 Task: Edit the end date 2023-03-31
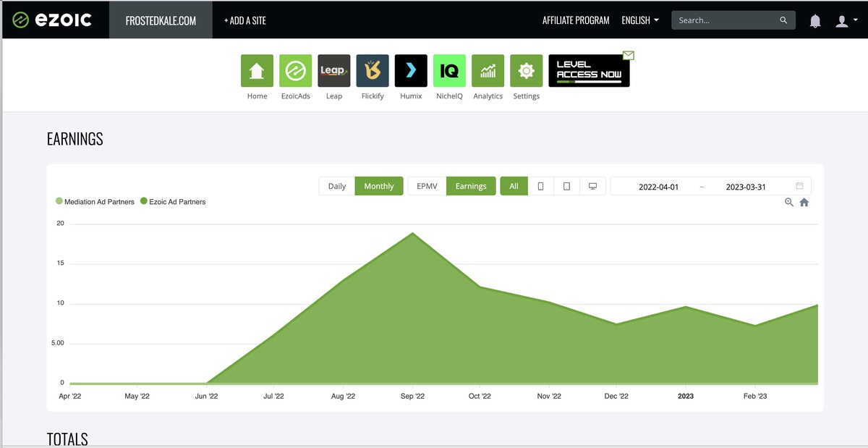click(746, 187)
